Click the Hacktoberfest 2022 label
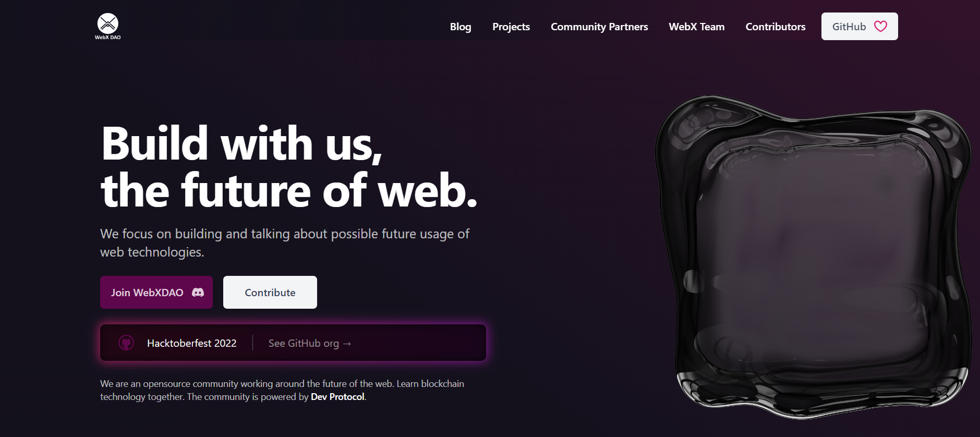 click(x=192, y=343)
